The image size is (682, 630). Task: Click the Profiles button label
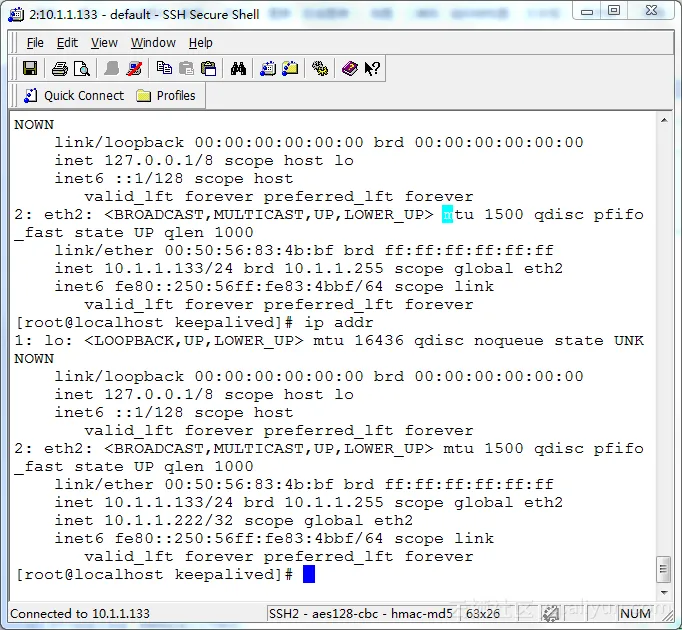tap(176, 95)
